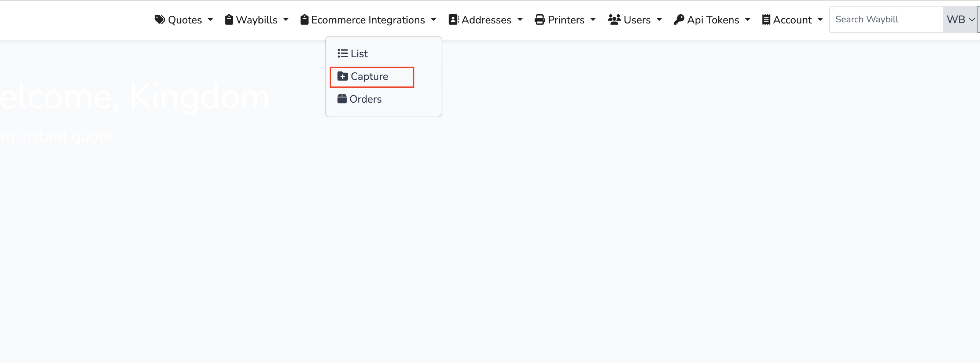This screenshot has width=980, height=363.
Task: Open the Users menu item
Action: coord(634,19)
